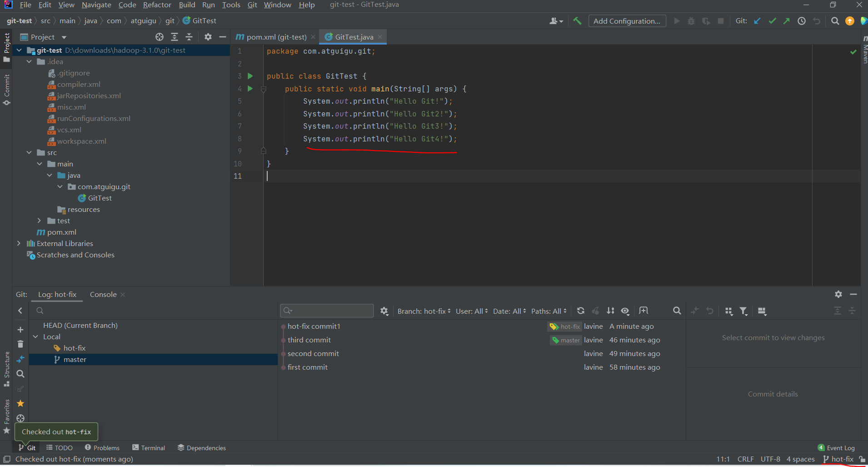The image size is (868, 467).
Task: Open the Branch: hot-fix filter dropdown
Action: (424, 311)
